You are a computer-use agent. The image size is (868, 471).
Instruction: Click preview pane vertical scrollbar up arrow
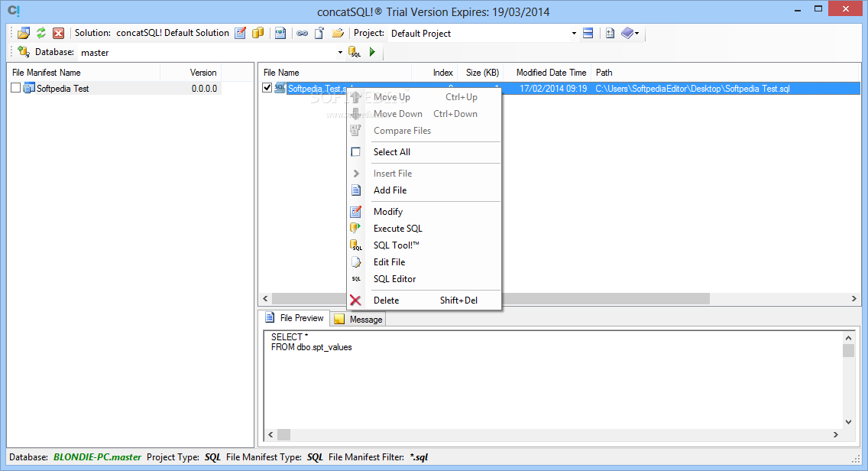point(848,337)
